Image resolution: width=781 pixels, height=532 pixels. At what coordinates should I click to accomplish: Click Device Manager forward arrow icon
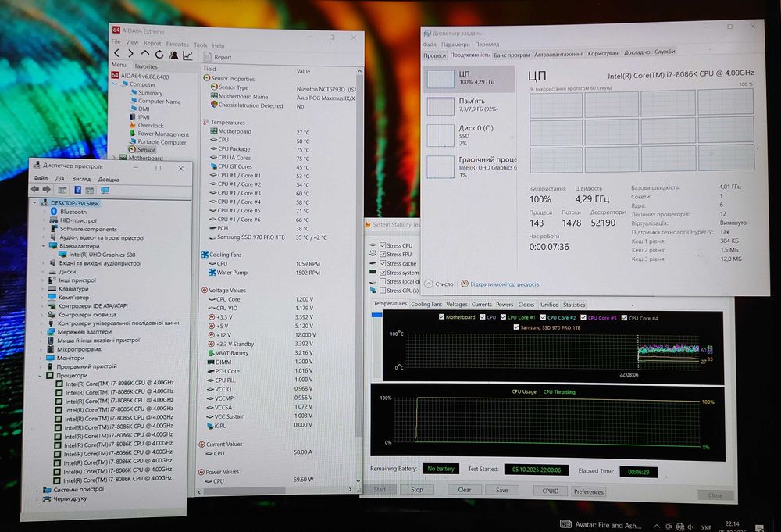tap(47, 189)
